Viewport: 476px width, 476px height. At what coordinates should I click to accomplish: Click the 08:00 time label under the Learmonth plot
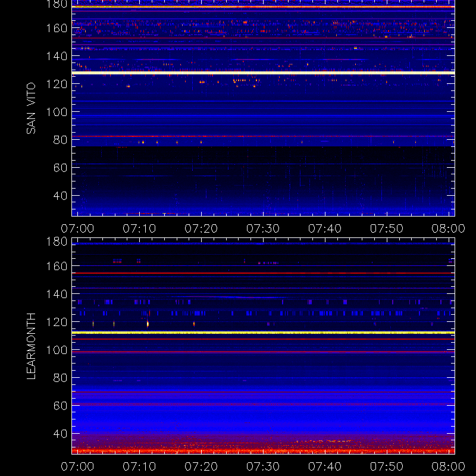tap(449, 466)
